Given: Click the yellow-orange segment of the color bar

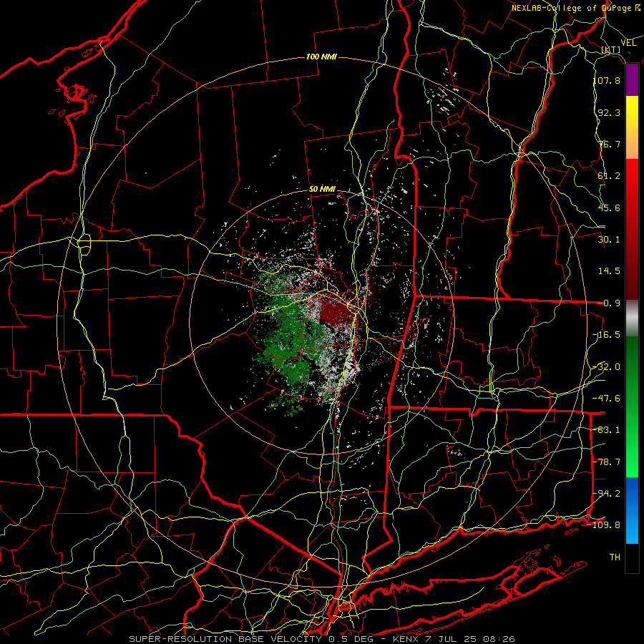Looking at the screenshot, I should (x=632, y=127).
